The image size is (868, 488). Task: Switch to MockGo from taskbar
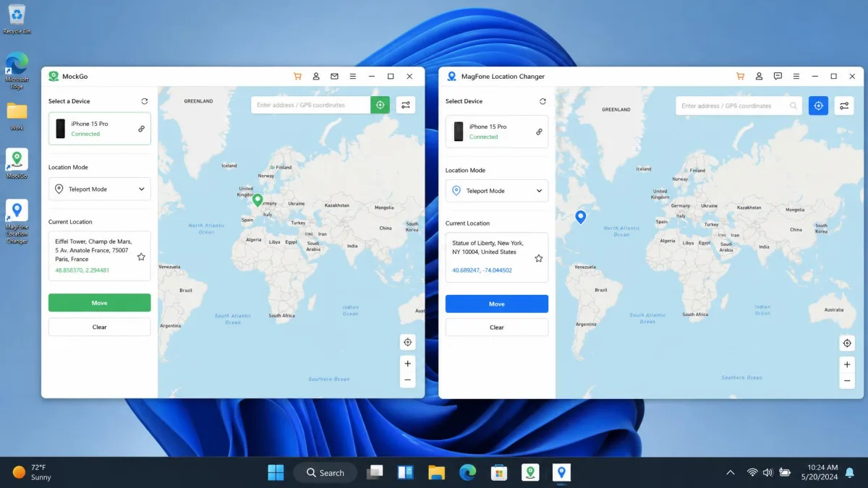click(530, 473)
